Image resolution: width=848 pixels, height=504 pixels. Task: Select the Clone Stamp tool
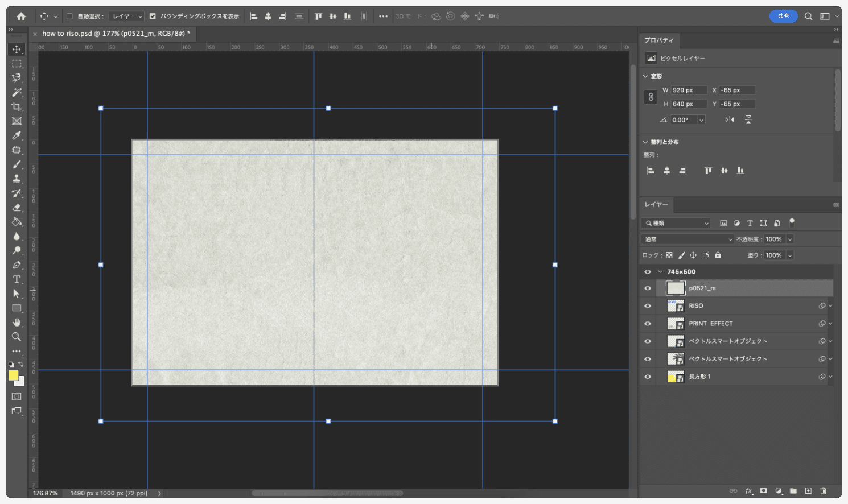17,179
